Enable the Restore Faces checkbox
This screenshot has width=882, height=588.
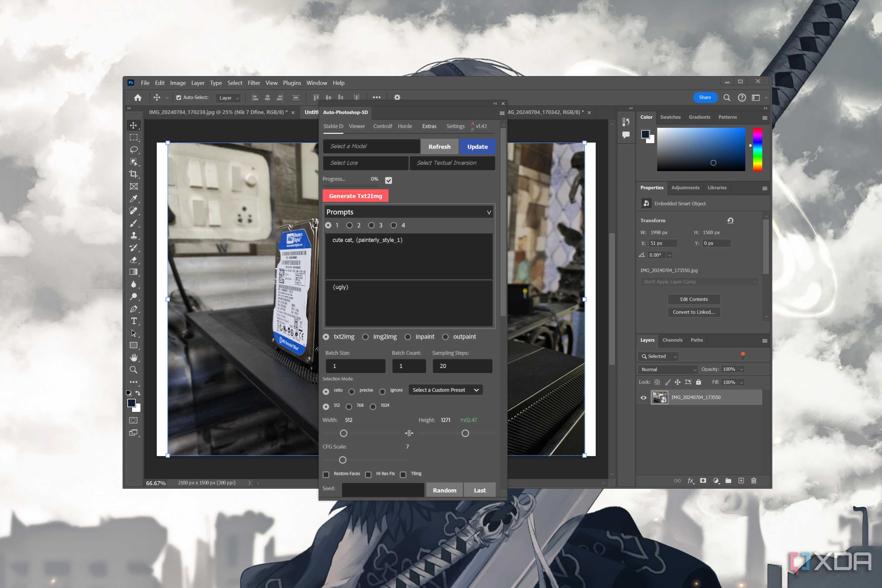point(326,475)
